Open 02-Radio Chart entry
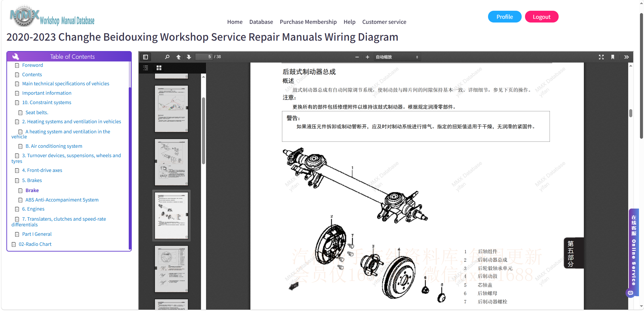Viewport: 644px width, 311px height. 35,244
